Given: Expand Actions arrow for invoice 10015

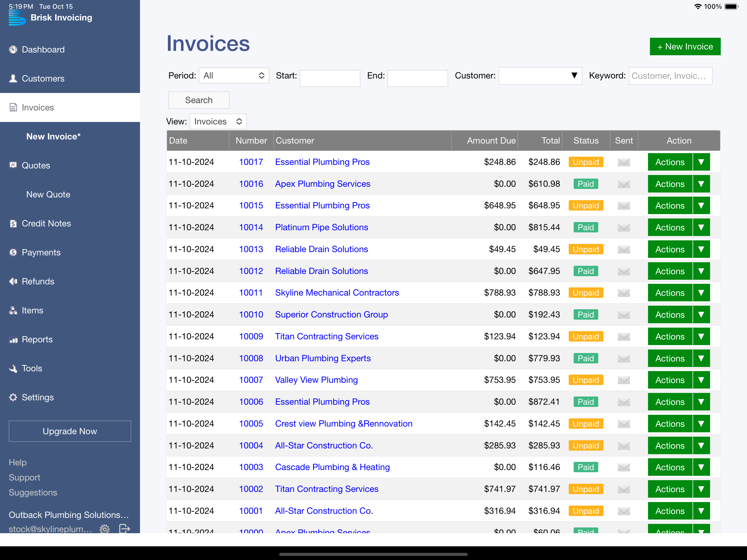Looking at the screenshot, I should click(x=701, y=206).
